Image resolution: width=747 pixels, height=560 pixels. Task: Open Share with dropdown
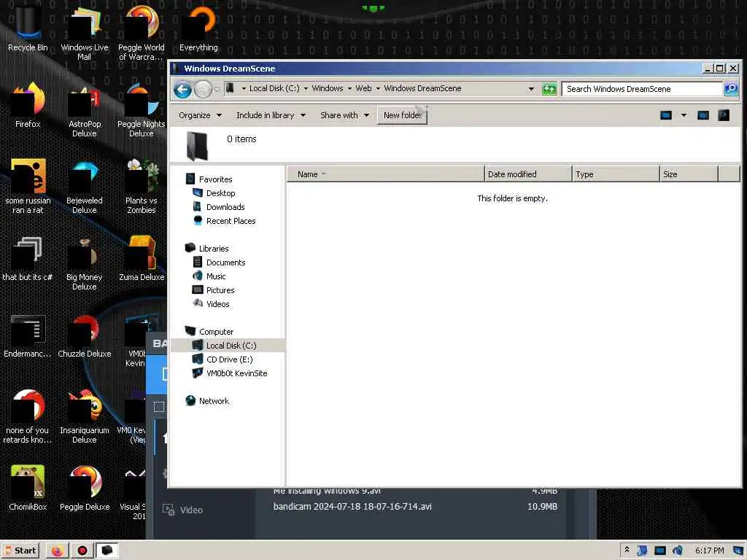[x=345, y=115]
